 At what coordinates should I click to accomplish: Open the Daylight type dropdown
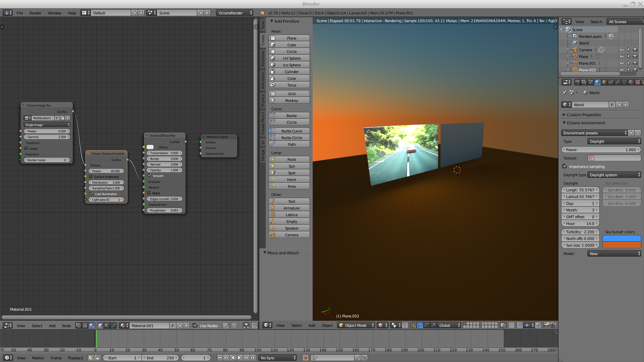[614, 175]
